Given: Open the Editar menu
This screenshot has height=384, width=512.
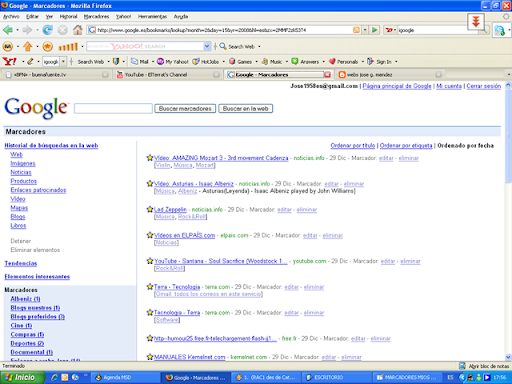Looking at the screenshot, I should [x=32, y=16].
